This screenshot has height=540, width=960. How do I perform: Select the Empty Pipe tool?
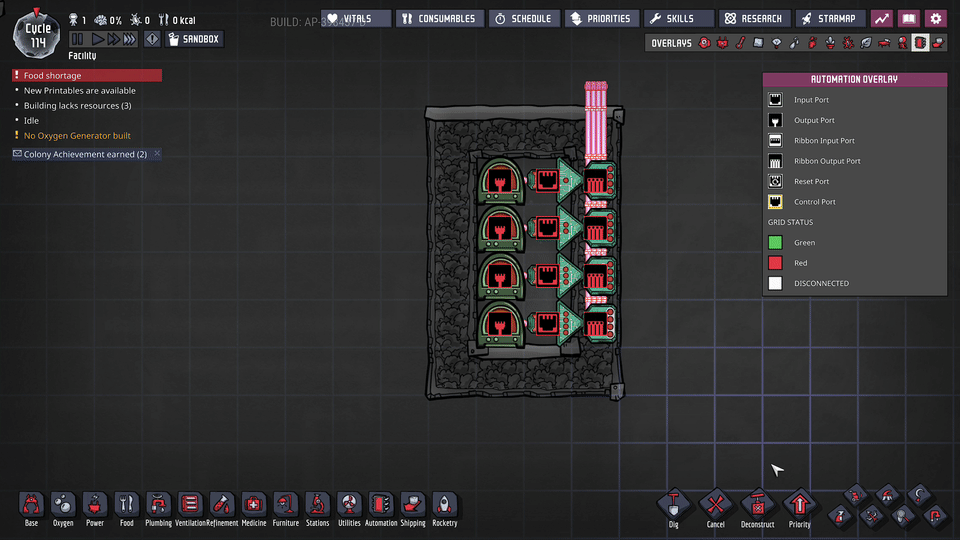pos(935,517)
